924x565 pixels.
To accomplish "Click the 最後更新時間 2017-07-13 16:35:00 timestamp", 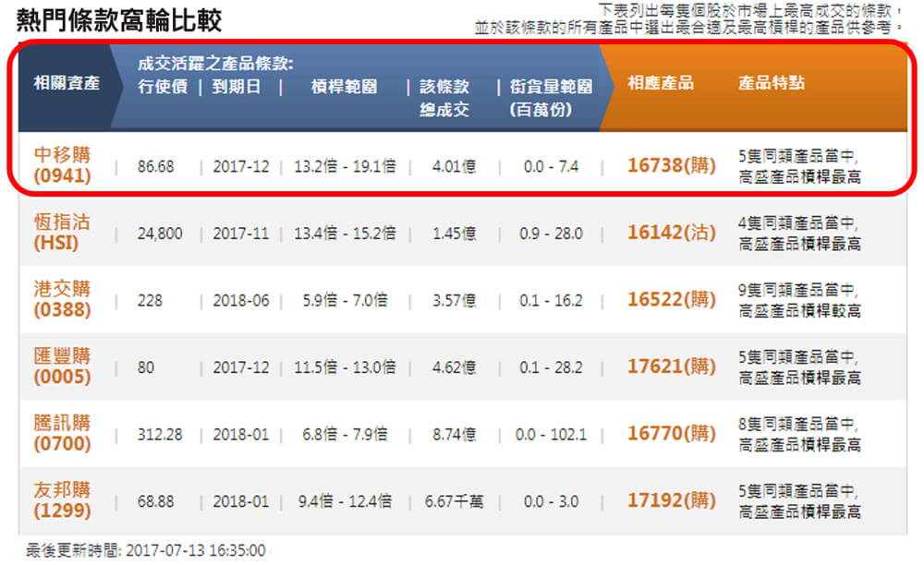I will [146, 550].
